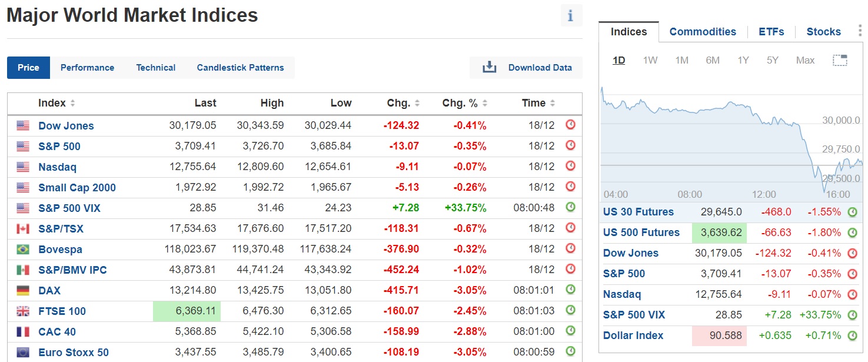Select 1D chart timeframe
Viewport: 868px width, 362px height.
pos(619,60)
